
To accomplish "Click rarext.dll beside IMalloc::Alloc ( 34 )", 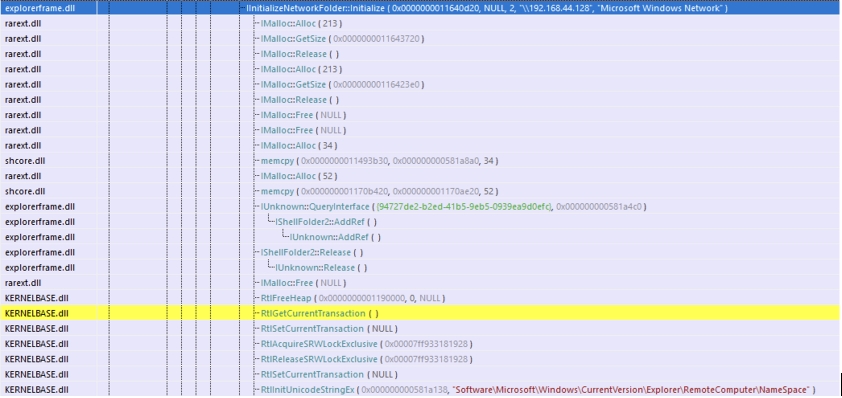I will click(x=23, y=146).
